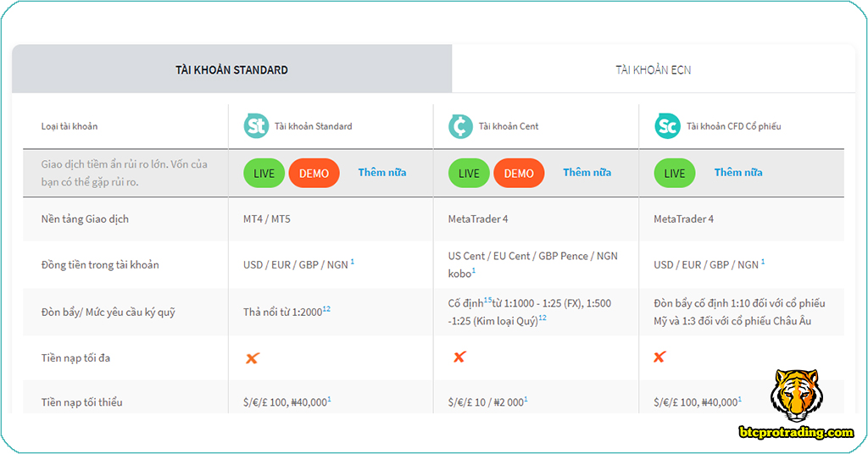Select the Đòn bẩy cố định 1:10 text

point(739,312)
